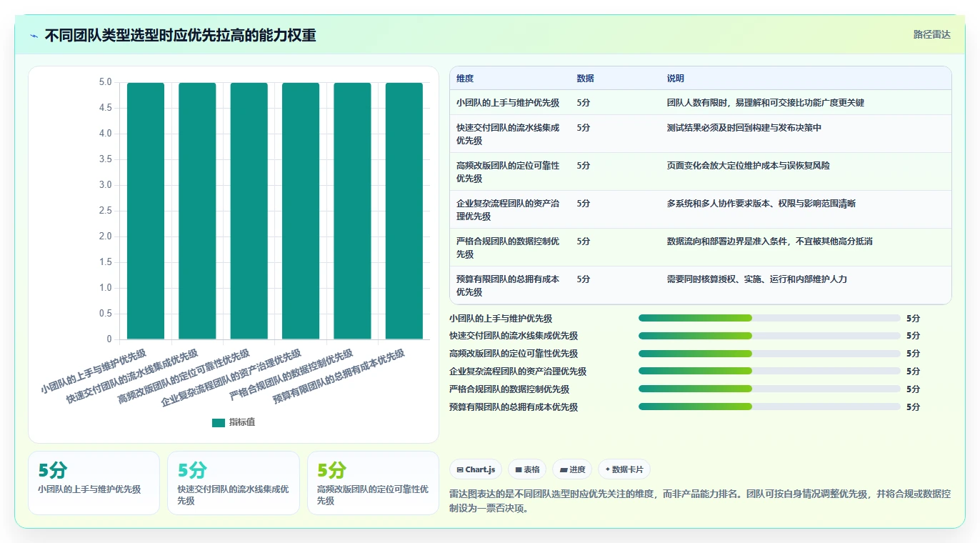Viewport: 980px width, 543px height.
Task: Click description 测试结果必须及时回到构建与发布决策中
Action: [744, 128]
